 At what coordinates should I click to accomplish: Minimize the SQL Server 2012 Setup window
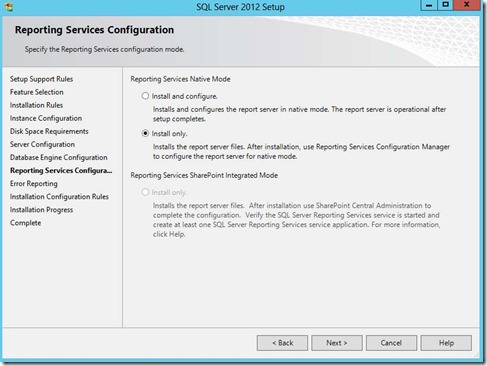point(429,5)
